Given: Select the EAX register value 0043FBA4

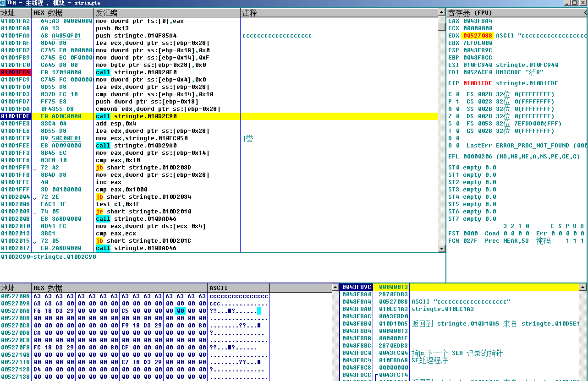Looking at the screenshot, I should pos(478,21).
